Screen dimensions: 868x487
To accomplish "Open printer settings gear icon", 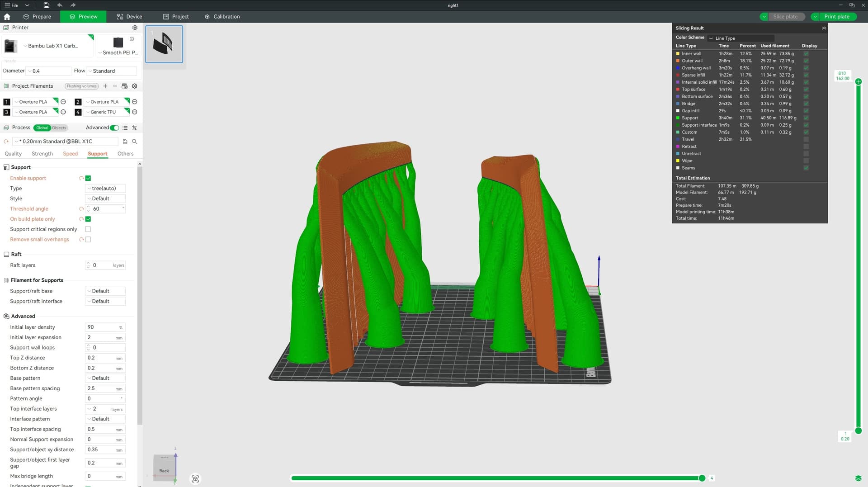I will coord(135,28).
